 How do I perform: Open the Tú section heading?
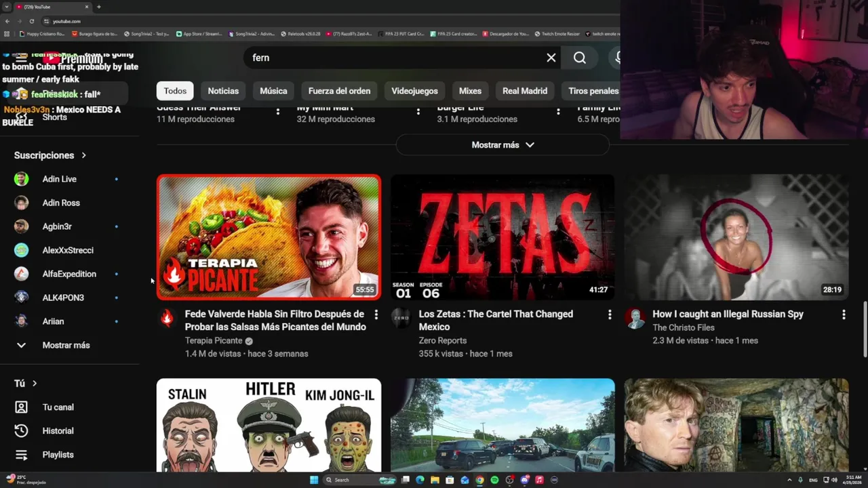[26, 384]
